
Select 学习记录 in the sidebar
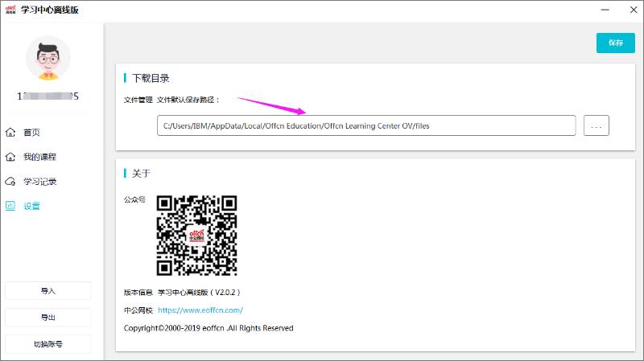click(39, 182)
